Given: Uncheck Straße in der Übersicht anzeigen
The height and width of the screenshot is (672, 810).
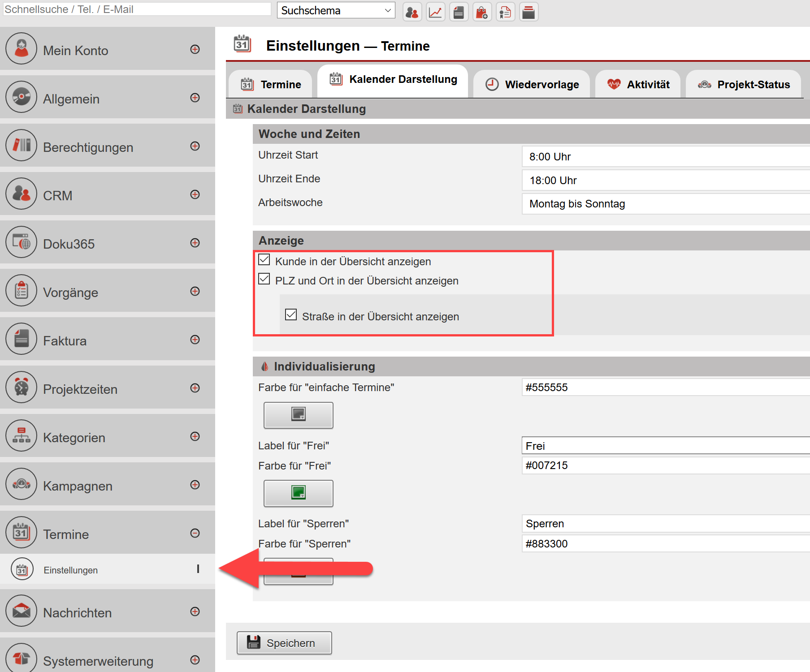Looking at the screenshot, I should (291, 315).
